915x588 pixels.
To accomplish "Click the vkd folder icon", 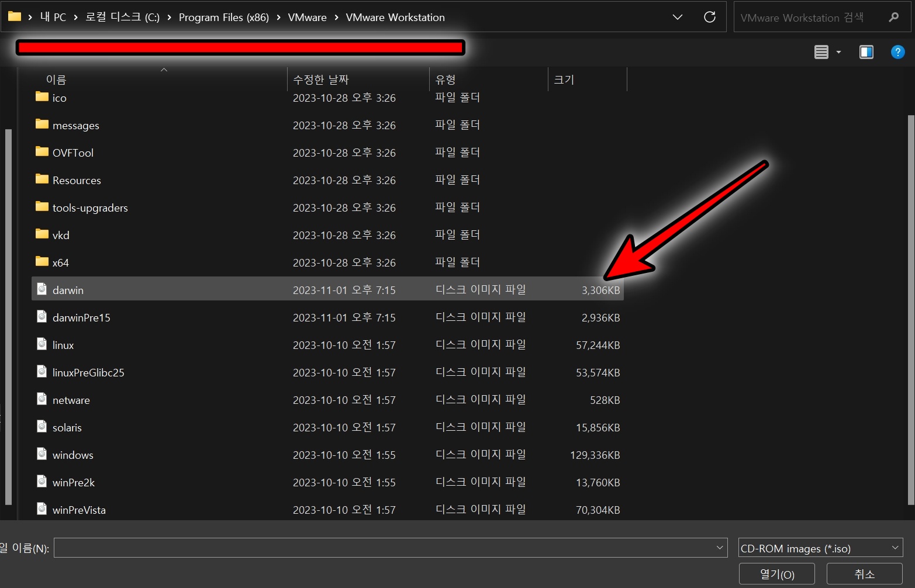I will [42, 234].
